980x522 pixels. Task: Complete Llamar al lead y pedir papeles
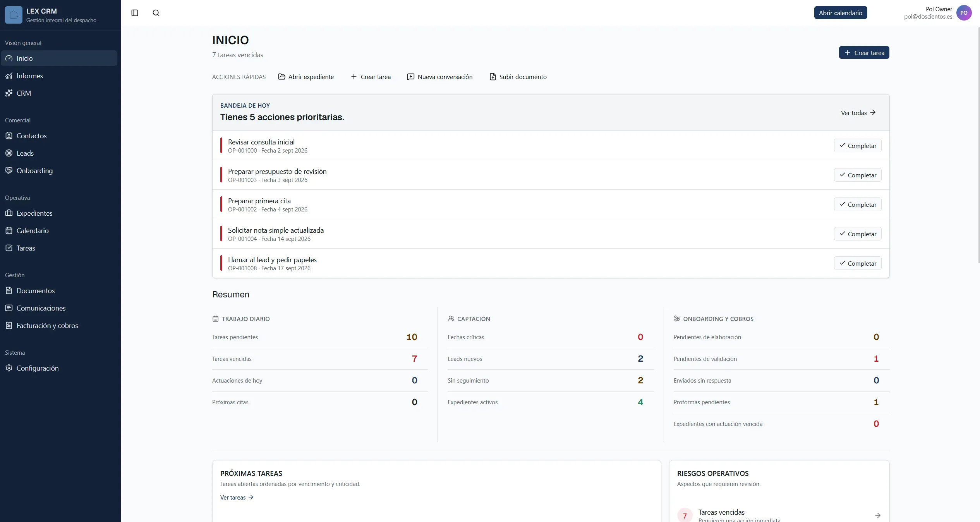(858, 263)
